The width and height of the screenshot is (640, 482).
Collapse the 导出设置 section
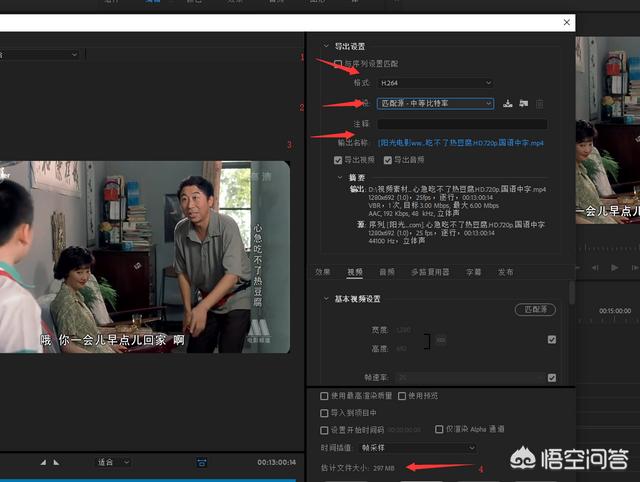coord(326,46)
